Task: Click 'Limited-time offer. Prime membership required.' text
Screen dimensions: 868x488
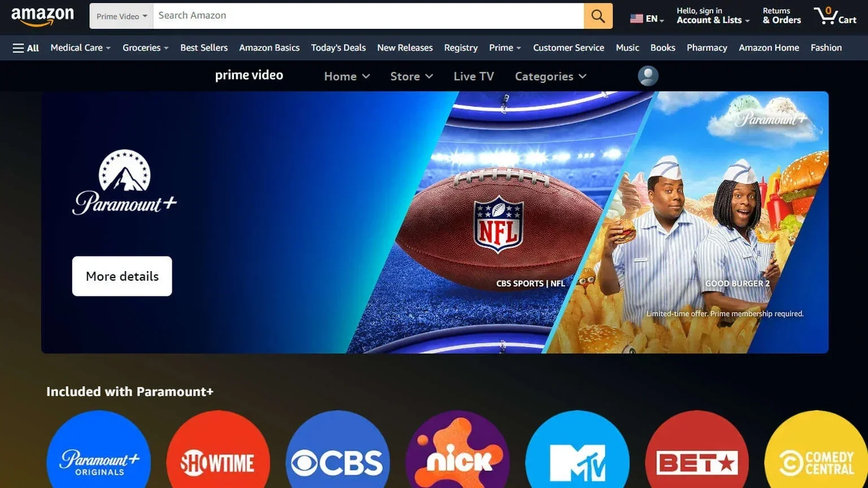Action: [x=725, y=313]
